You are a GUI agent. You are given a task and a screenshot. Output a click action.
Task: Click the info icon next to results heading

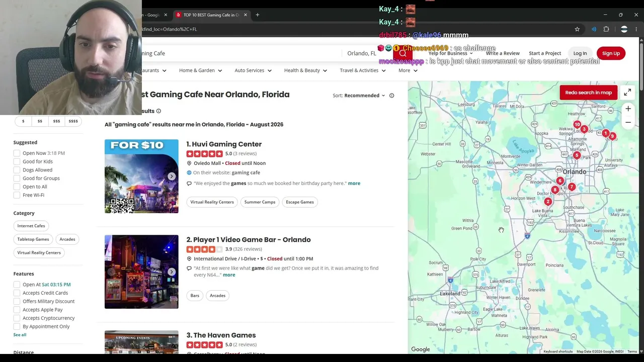[x=158, y=111]
